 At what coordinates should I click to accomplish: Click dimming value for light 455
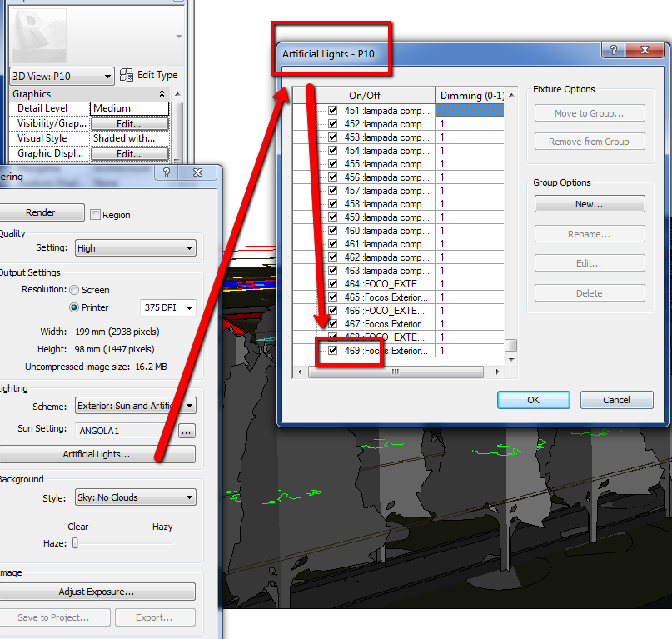470,164
